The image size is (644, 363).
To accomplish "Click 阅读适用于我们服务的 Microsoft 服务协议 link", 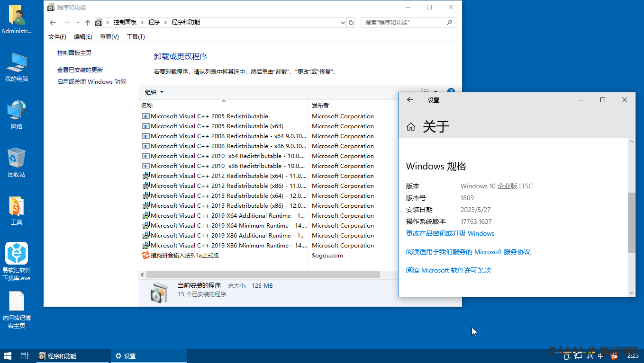I will (x=468, y=252).
